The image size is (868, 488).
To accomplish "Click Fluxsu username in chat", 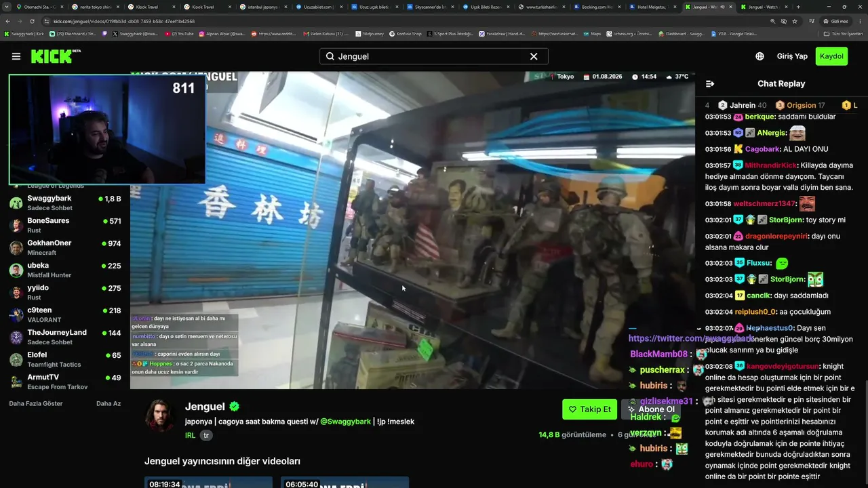I will [x=758, y=263].
